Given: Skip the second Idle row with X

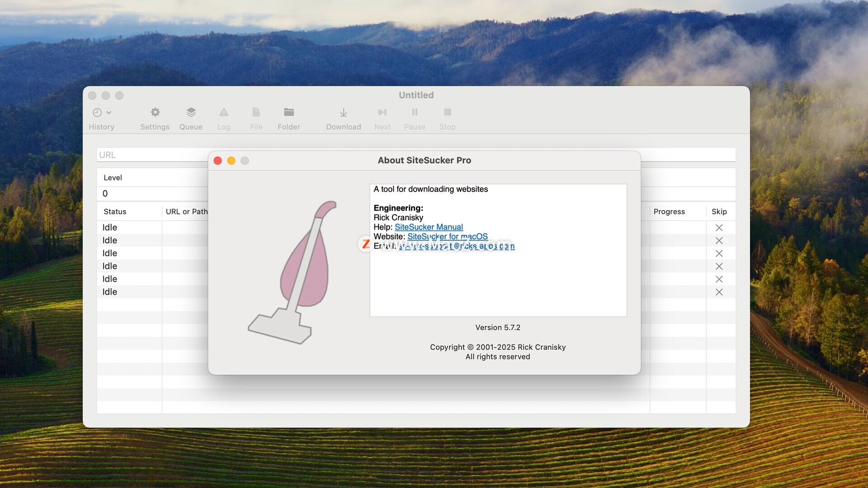Looking at the screenshot, I should [719, 240].
